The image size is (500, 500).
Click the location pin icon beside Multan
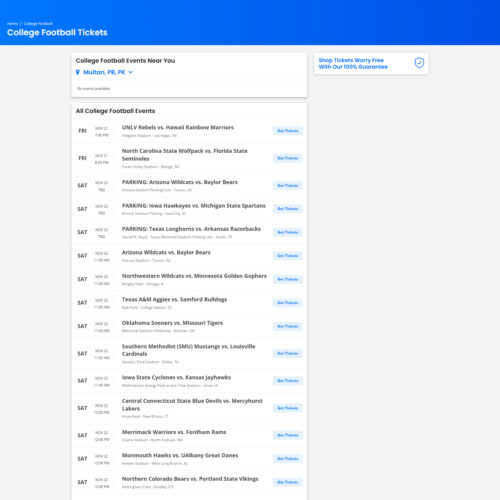(78, 72)
